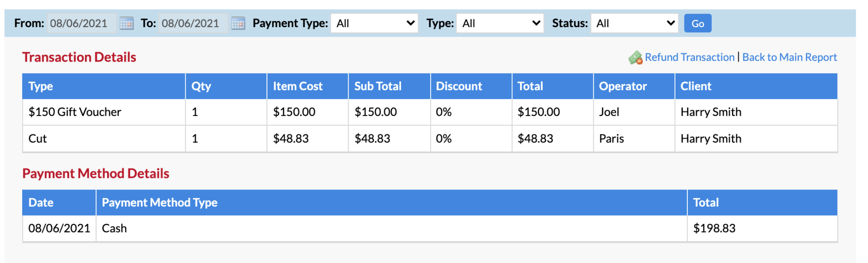Open the From date calendar picker icon
This screenshot has width=868, height=263.
(x=126, y=23)
